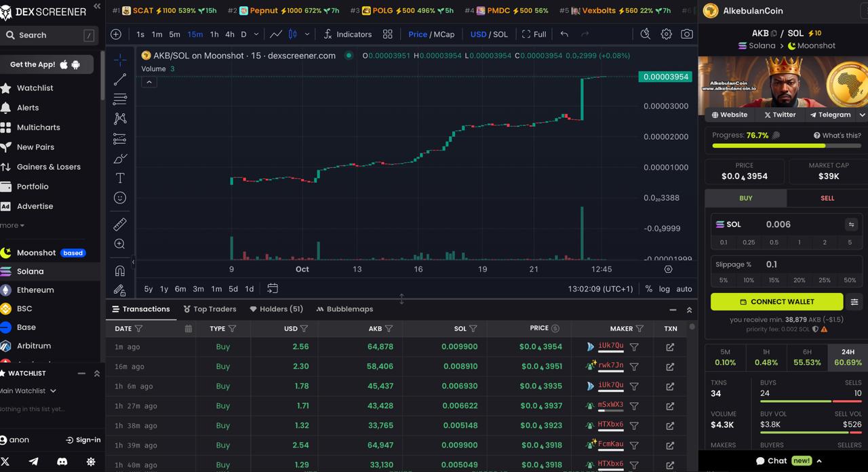
Task: Toggle magnet mode in the chart toolbar
Action: point(120,271)
